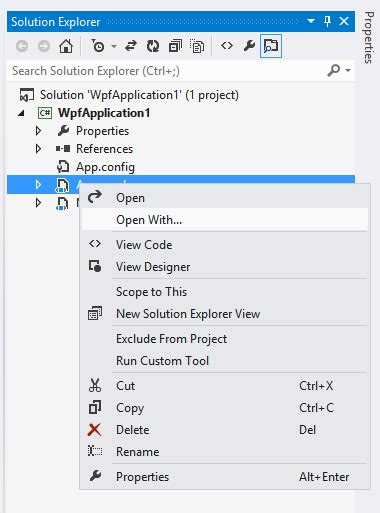Choose Cut from context menu

click(x=225, y=386)
